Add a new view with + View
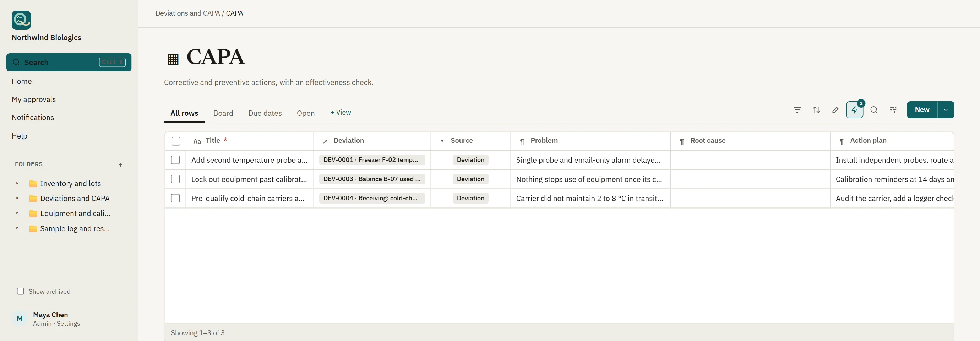Screen dimensions: 980x341 point(341,113)
